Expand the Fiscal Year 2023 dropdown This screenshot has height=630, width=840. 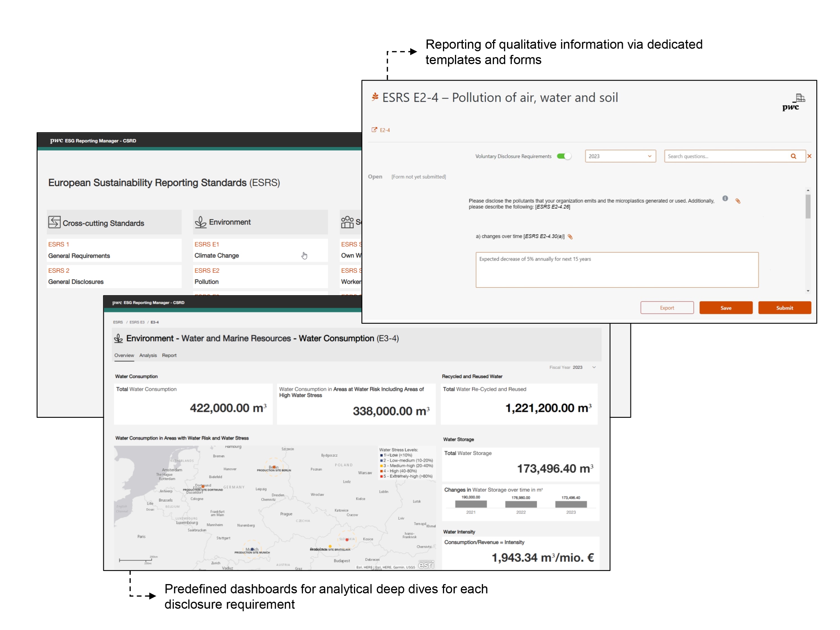click(594, 367)
